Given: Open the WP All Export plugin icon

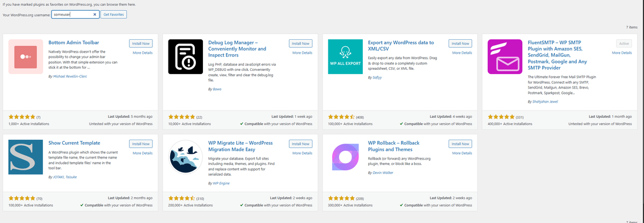Looking at the screenshot, I should [345, 56].
